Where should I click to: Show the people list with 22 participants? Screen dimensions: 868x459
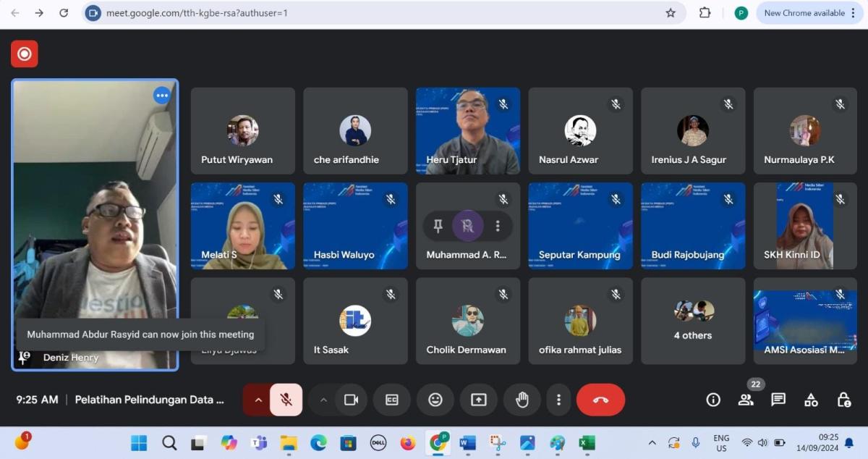746,400
